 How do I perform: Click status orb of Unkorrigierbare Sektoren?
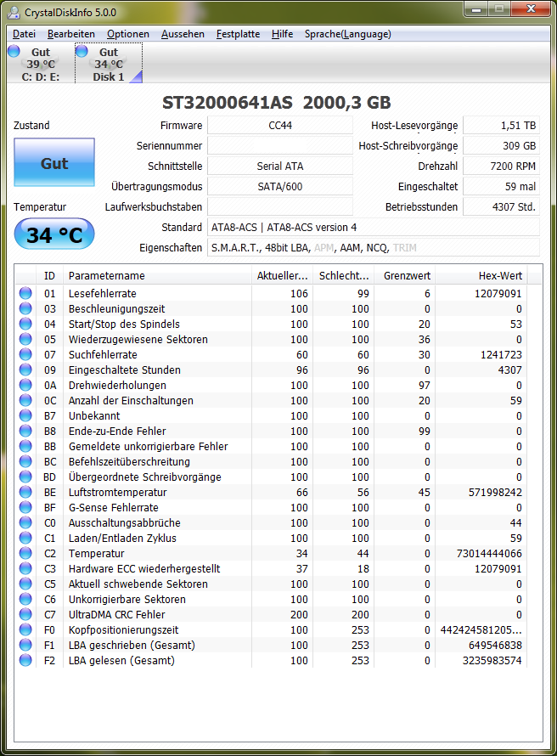tap(25, 599)
